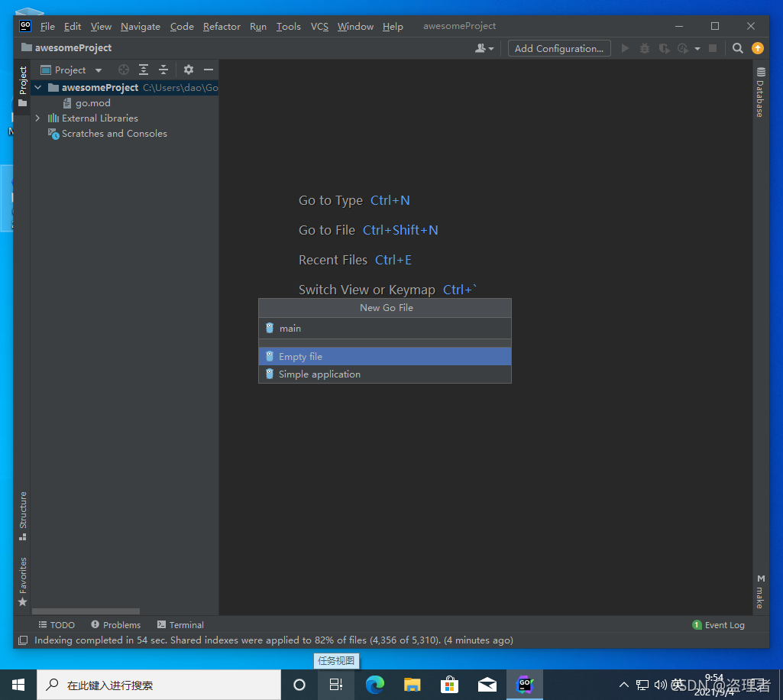
Task: Collapse the awesomeProject tree node
Action: [38, 87]
